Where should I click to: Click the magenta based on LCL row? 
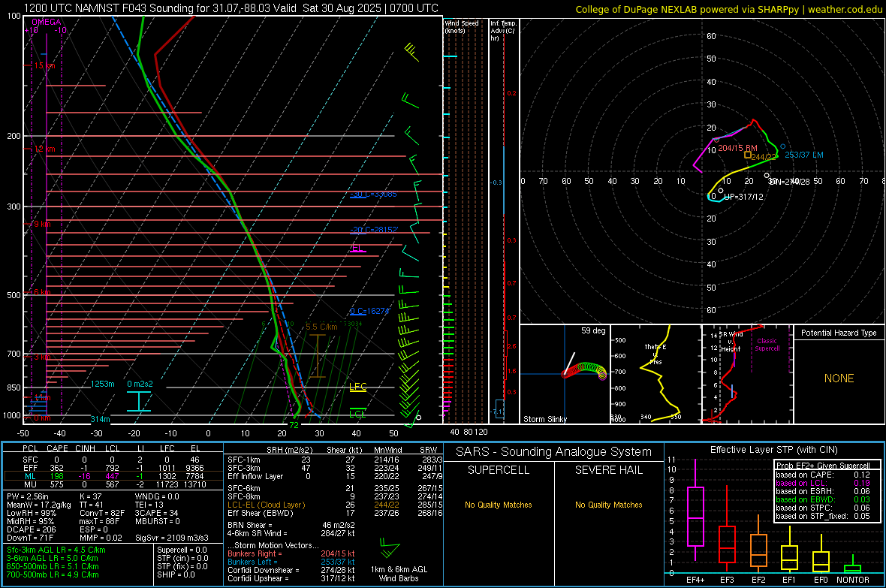[822, 483]
